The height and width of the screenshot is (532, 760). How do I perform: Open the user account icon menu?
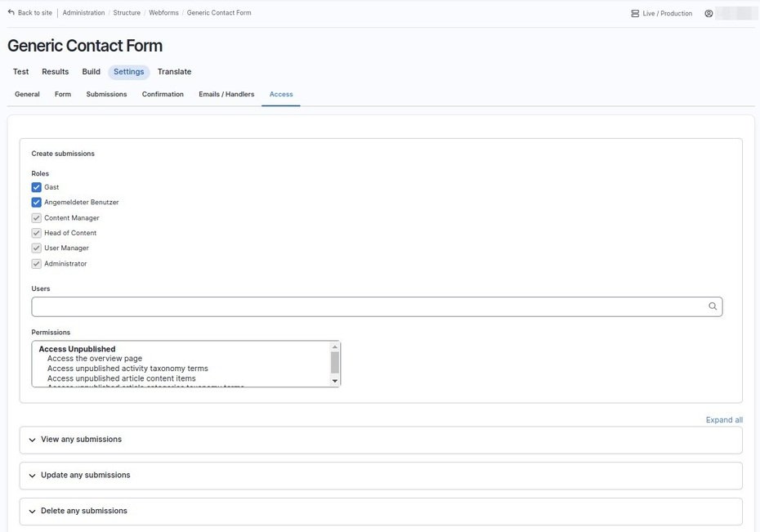tap(709, 13)
